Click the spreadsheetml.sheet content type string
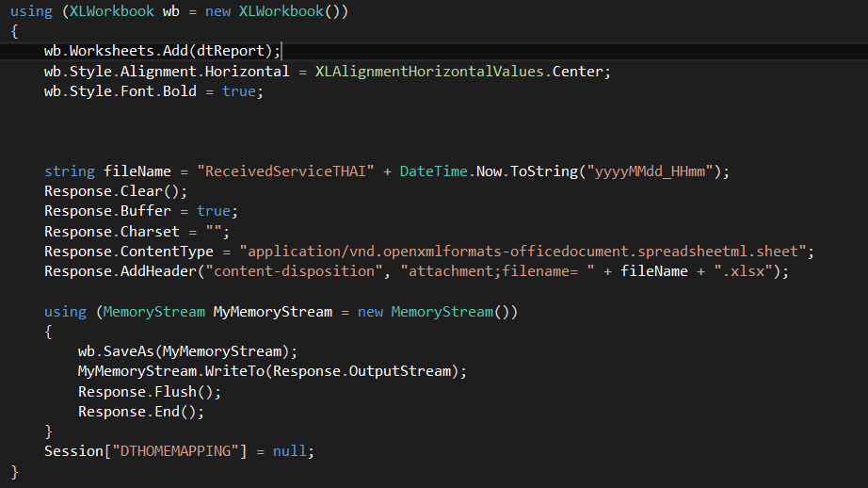 522,252
